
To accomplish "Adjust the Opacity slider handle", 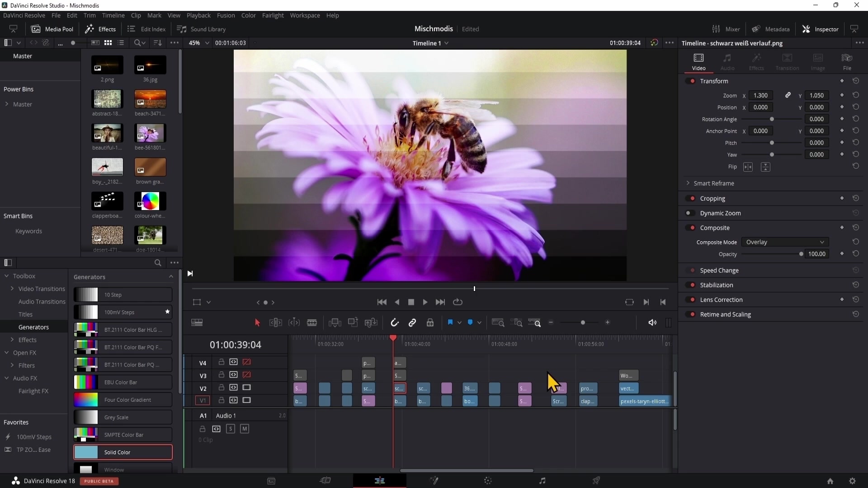I will pyautogui.click(x=801, y=254).
